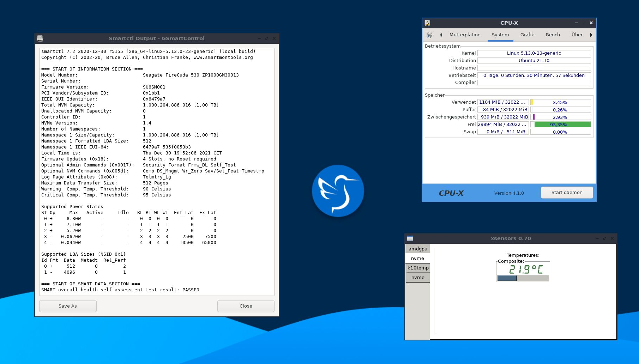Viewport: 639px width, 364px height.
Task: Click the wrench settings icon in CPU-X toolbar
Action: 429,35
